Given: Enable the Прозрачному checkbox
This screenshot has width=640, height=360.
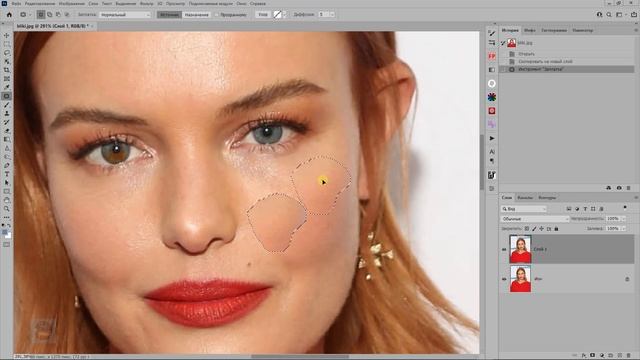Looking at the screenshot, I should pyautogui.click(x=217, y=15).
